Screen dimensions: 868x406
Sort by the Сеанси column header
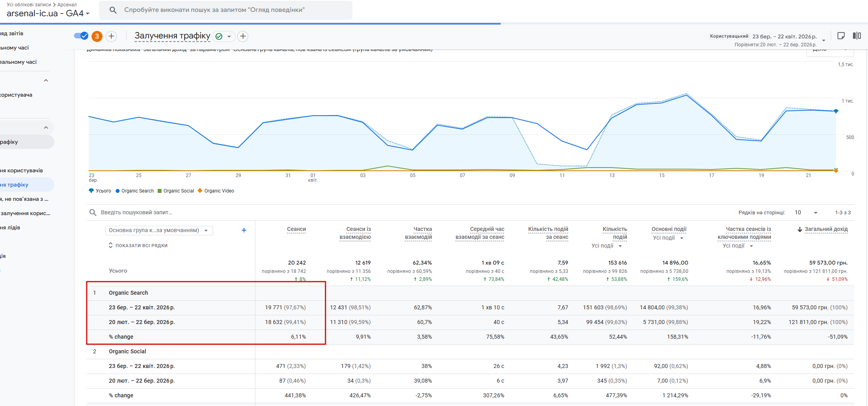[x=296, y=229]
